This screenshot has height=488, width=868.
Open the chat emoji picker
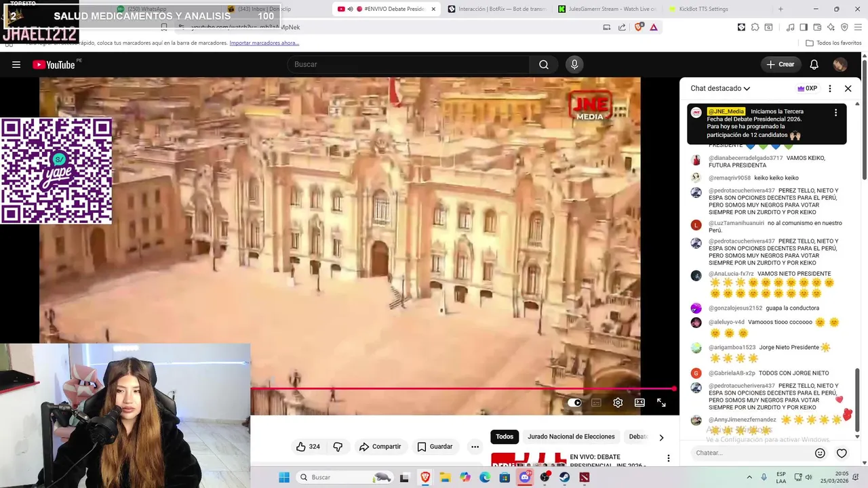tap(820, 453)
